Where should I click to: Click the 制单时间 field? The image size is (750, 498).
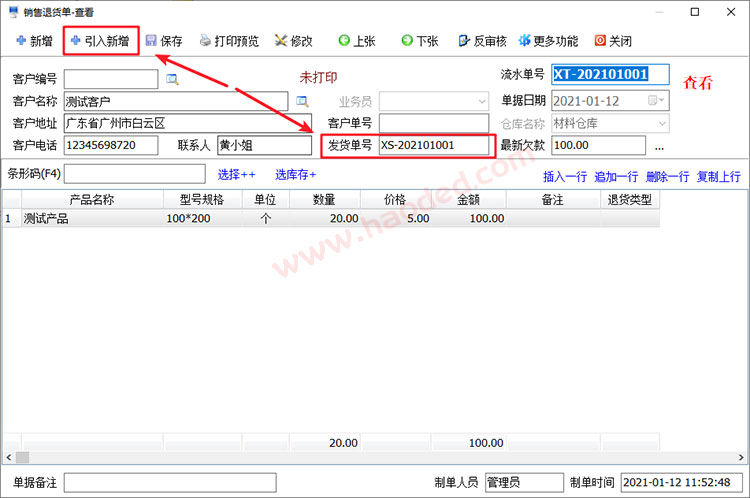coord(682,482)
